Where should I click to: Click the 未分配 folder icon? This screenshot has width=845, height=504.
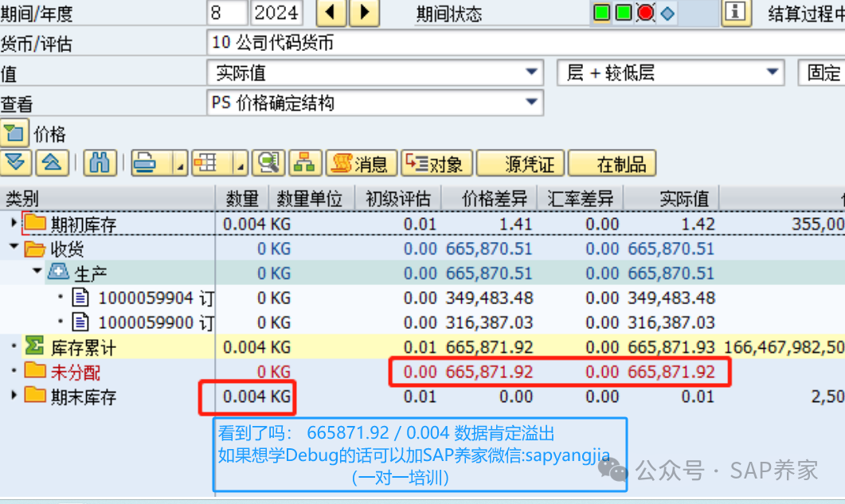35,370
